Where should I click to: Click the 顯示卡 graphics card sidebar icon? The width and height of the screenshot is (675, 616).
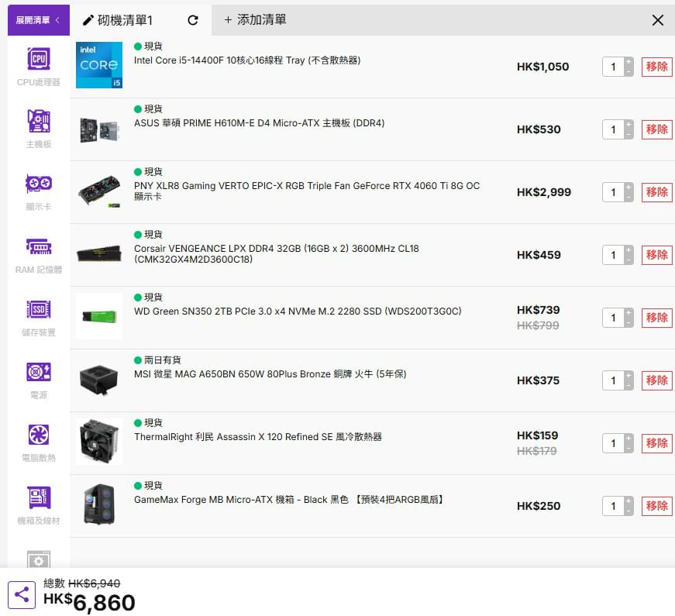tap(39, 184)
